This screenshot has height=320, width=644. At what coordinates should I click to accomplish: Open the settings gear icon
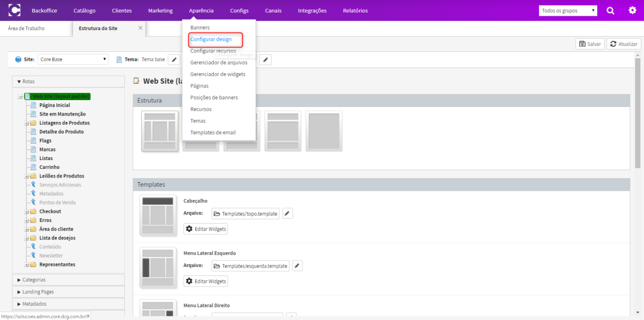pos(632,10)
